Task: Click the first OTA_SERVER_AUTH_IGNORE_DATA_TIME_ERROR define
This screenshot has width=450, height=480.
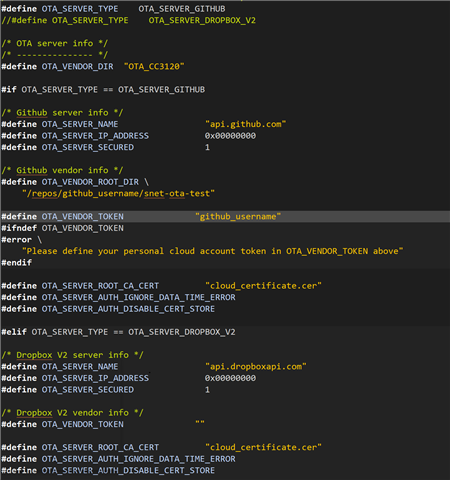Action: (x=118, y=297)
